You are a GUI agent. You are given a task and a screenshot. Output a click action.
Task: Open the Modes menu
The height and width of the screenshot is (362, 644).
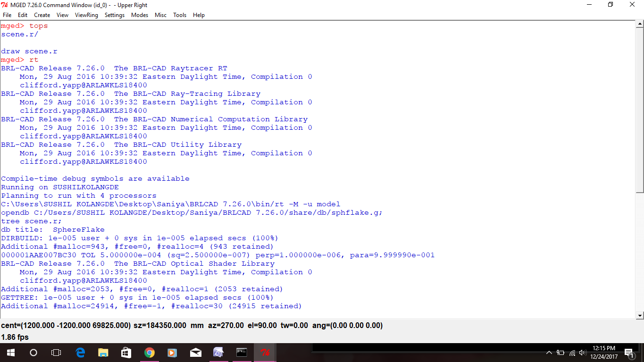140,15
